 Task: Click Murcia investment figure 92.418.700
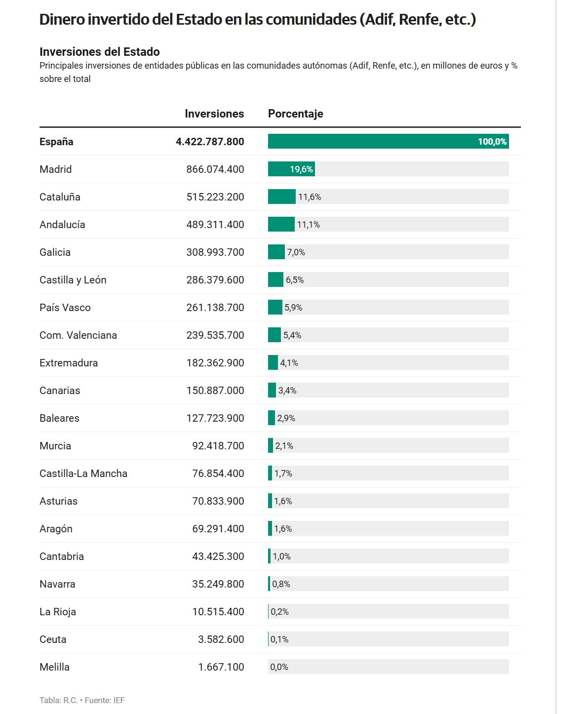click(218, 446)
